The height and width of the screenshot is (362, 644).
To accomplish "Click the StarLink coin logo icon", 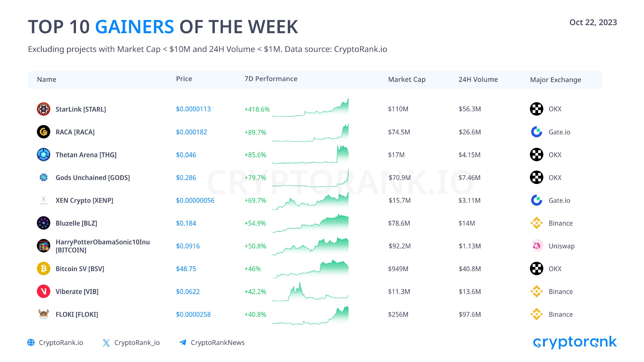I will coord(44,109).
